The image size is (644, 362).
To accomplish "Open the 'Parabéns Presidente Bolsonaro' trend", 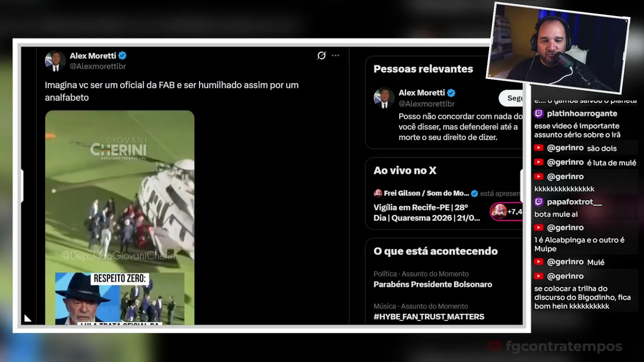I will [x=433, y=285].
